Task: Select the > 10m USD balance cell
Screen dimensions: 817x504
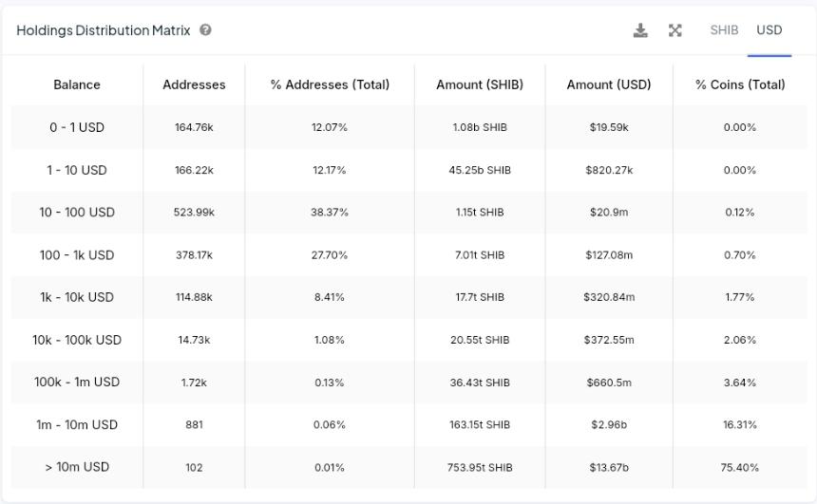Action: click(x=77, y=467)
